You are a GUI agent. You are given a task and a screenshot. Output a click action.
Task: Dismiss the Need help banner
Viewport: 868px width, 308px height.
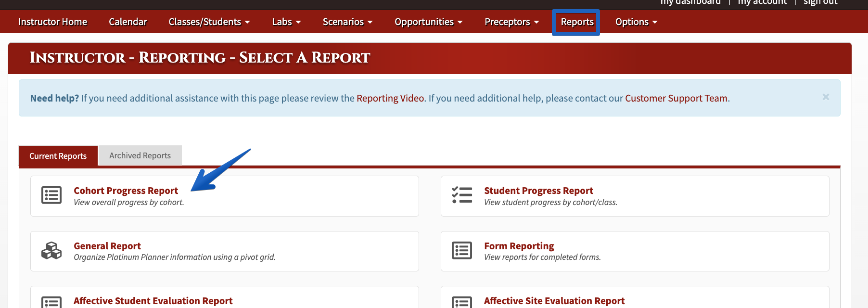click(826, 97)
